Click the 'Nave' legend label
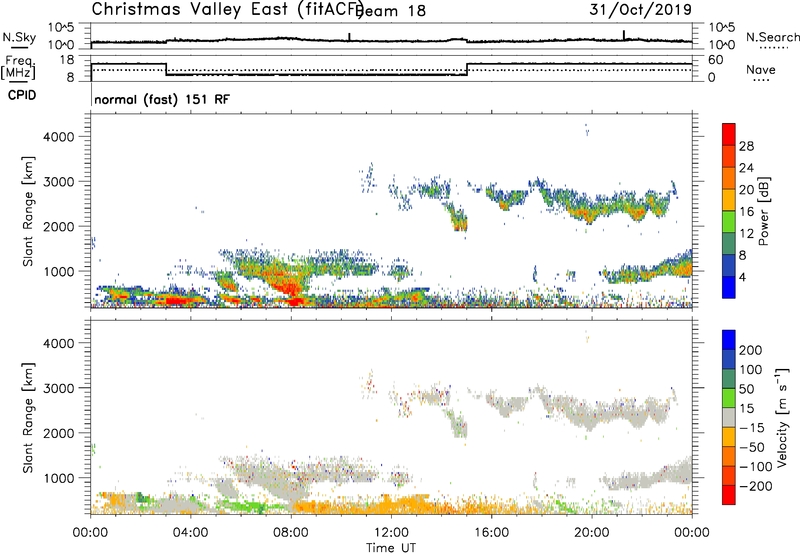Image resolution: width=800 pixels, height=554 pixels. tap(760, 70)
